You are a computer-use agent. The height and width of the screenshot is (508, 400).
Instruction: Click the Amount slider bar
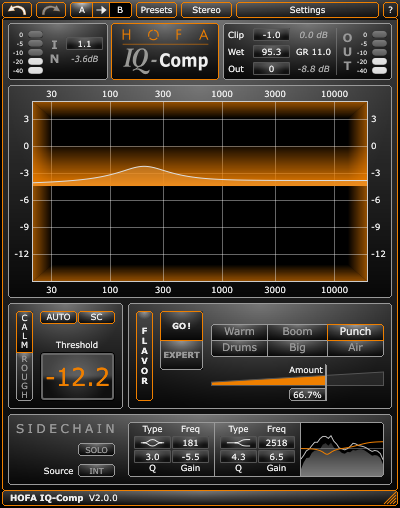click(297, 380)
